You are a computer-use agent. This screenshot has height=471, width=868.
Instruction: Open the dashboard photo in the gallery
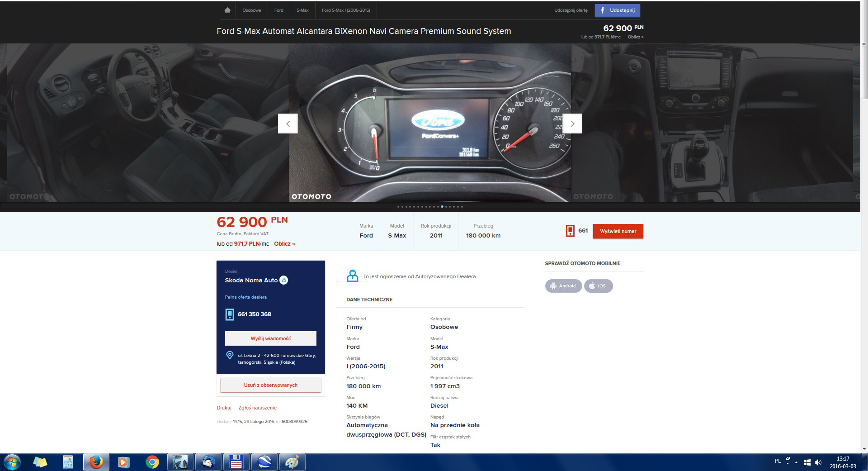(430, 122)
